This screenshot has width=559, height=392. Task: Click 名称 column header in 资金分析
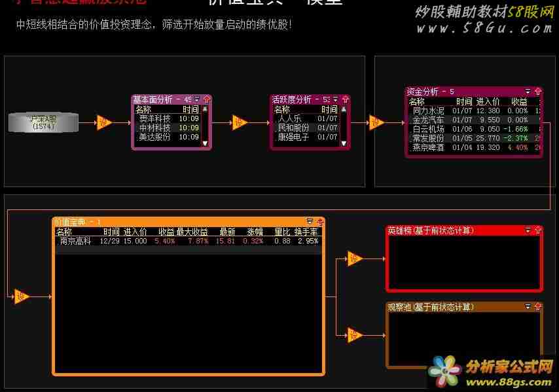pyautogui.click(x=417, y=102)
